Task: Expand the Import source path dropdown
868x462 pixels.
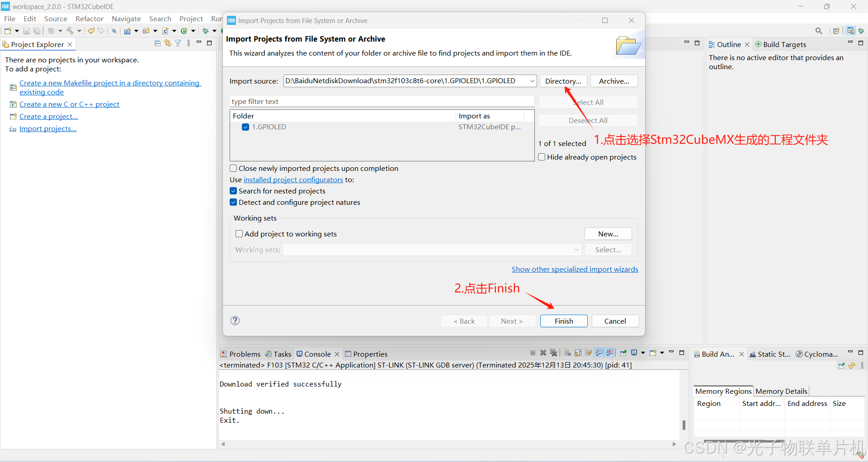Action: pyautogui.click(x=532, y=81)
